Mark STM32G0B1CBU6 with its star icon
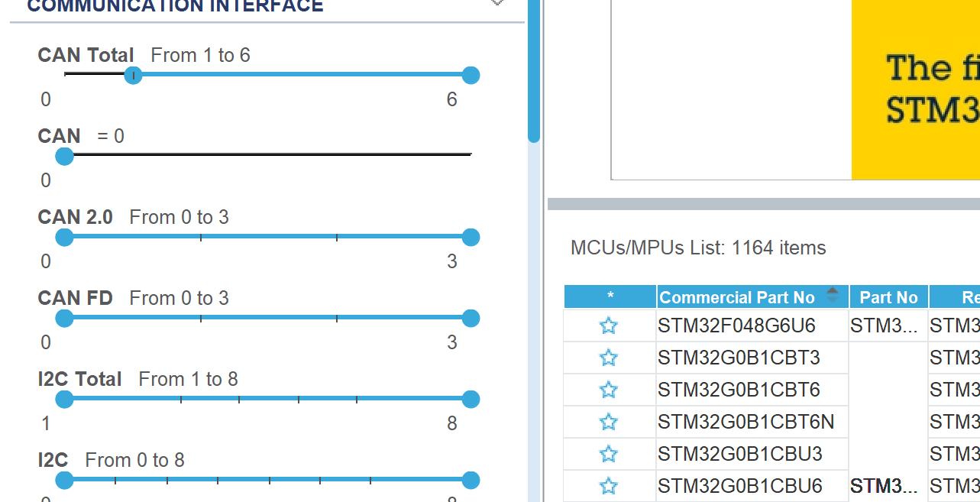Image resolution: width=980 pixels, height=502 pixels. pos(609,485)
